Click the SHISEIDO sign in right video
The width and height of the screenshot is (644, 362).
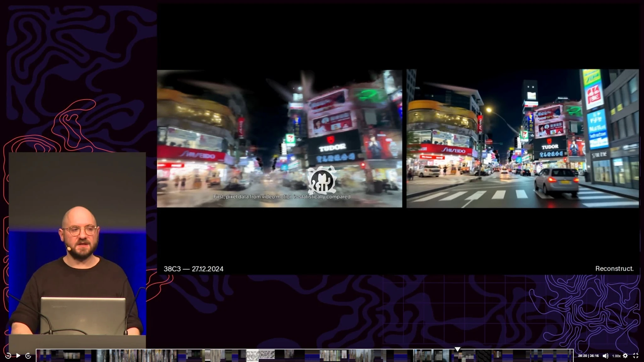[453, 151]
